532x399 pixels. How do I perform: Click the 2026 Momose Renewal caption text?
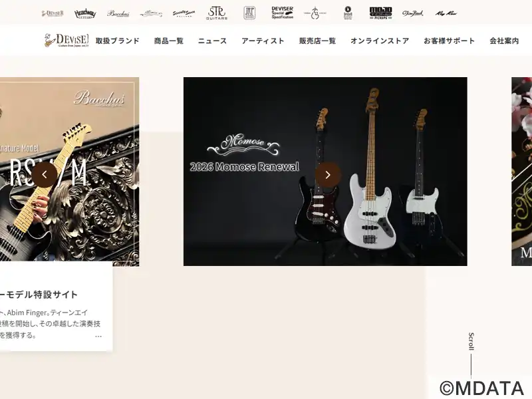(x=245, y=167)
